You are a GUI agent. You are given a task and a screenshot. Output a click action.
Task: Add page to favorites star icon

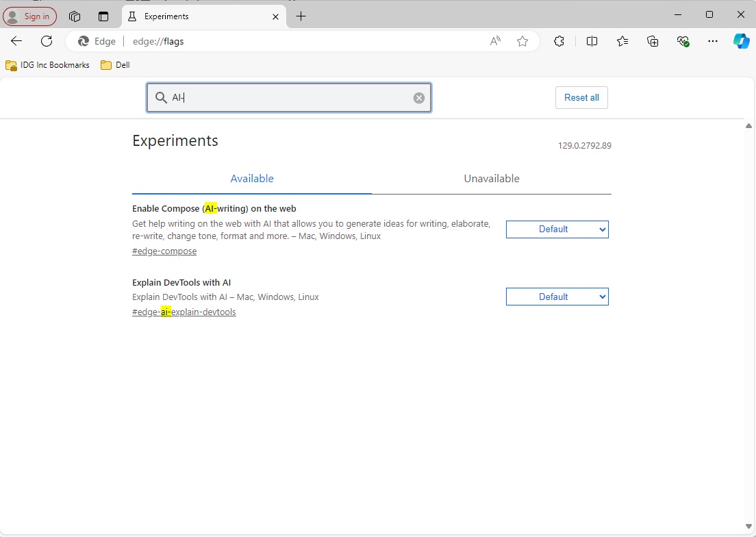(522, 41)
